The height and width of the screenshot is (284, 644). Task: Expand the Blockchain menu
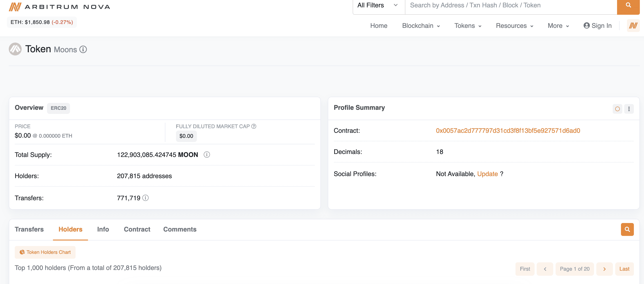pos(421,26)
